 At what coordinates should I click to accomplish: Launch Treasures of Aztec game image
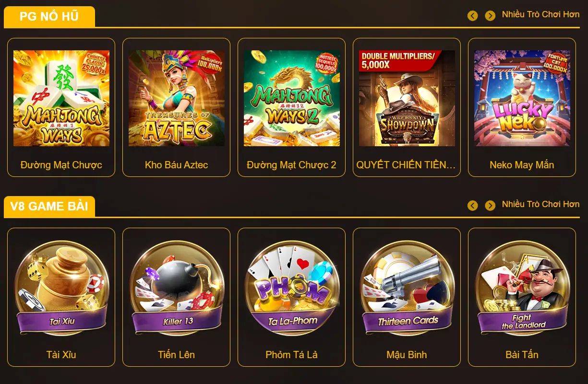point(177,98)
